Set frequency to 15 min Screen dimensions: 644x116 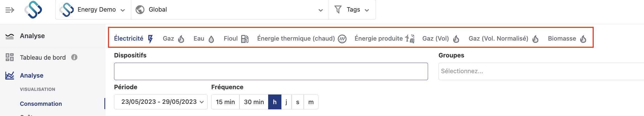(x=225, y=102)
